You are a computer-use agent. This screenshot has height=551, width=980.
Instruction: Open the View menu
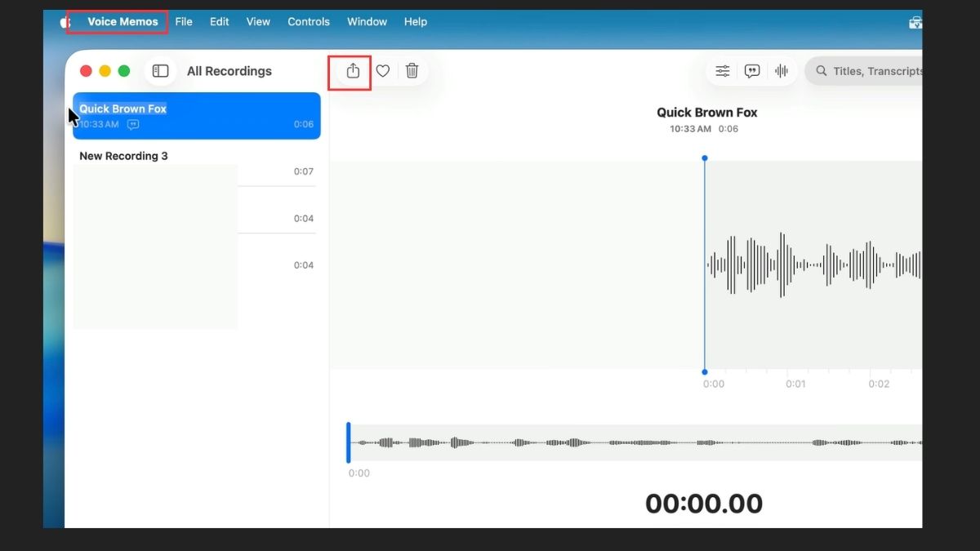pyautogui.click(x=258, y=22)
